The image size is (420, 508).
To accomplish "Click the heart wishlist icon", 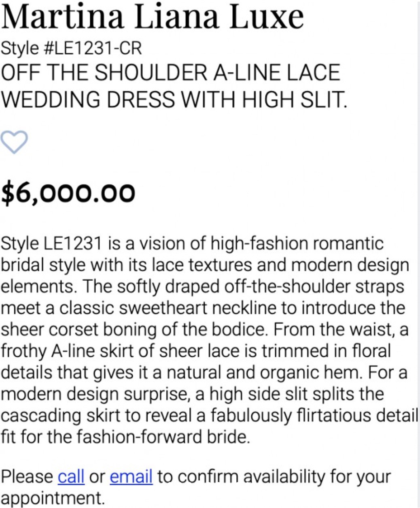I will pyautogui.click(x=14, y=142).
